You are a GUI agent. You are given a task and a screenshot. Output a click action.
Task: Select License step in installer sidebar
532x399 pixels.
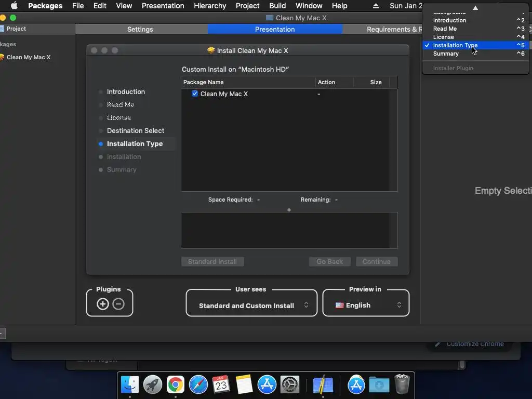pos(119,118)
